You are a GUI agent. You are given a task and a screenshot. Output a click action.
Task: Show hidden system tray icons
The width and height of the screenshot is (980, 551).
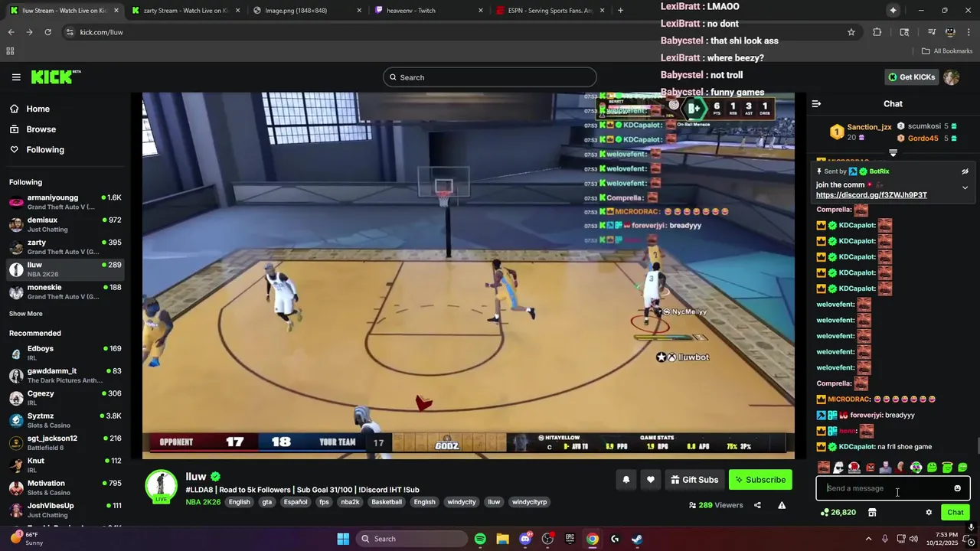click(868, 539)
